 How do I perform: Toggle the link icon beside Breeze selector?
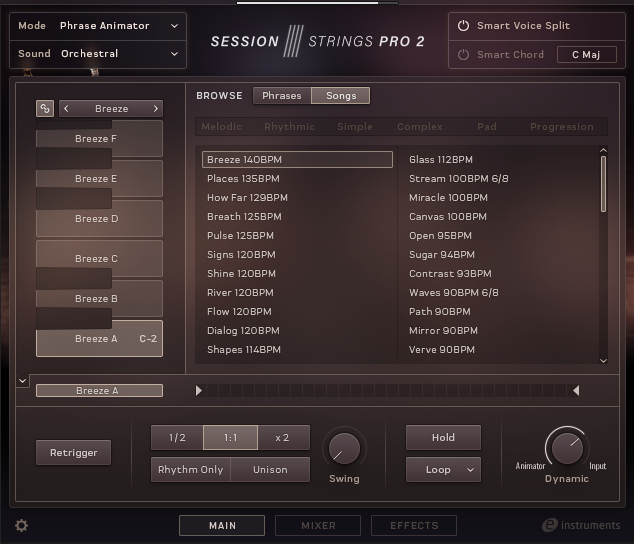coord(45,108)
